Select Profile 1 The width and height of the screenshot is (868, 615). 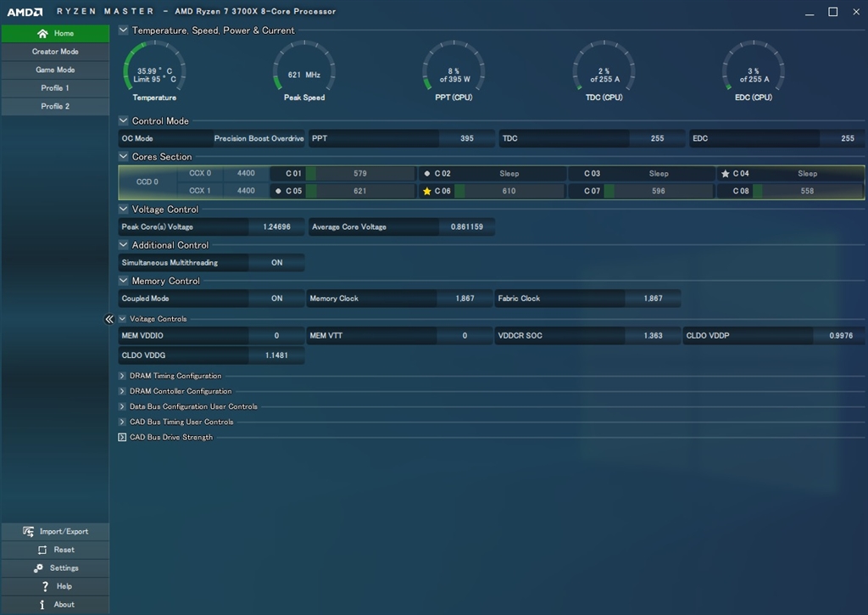(55, 88)
